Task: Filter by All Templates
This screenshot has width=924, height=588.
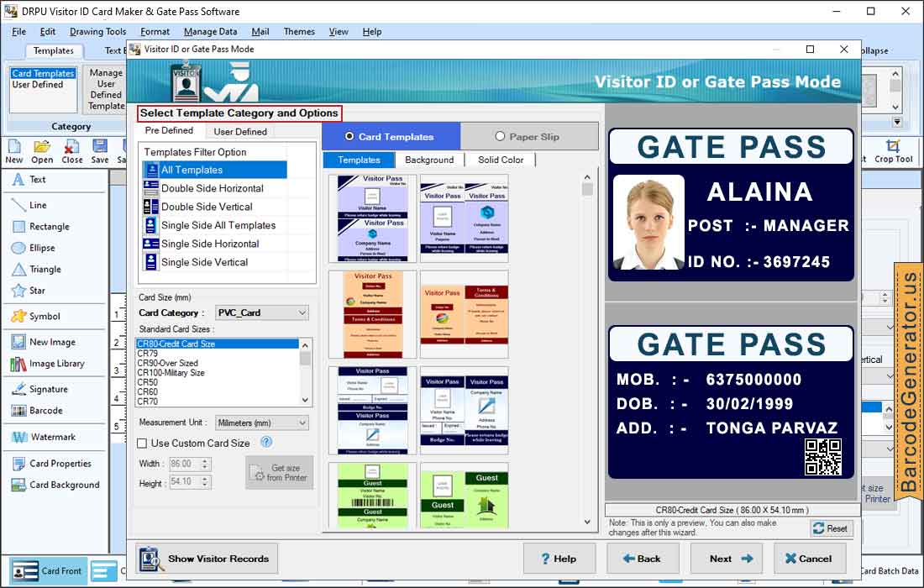Action: click(214, 170)
